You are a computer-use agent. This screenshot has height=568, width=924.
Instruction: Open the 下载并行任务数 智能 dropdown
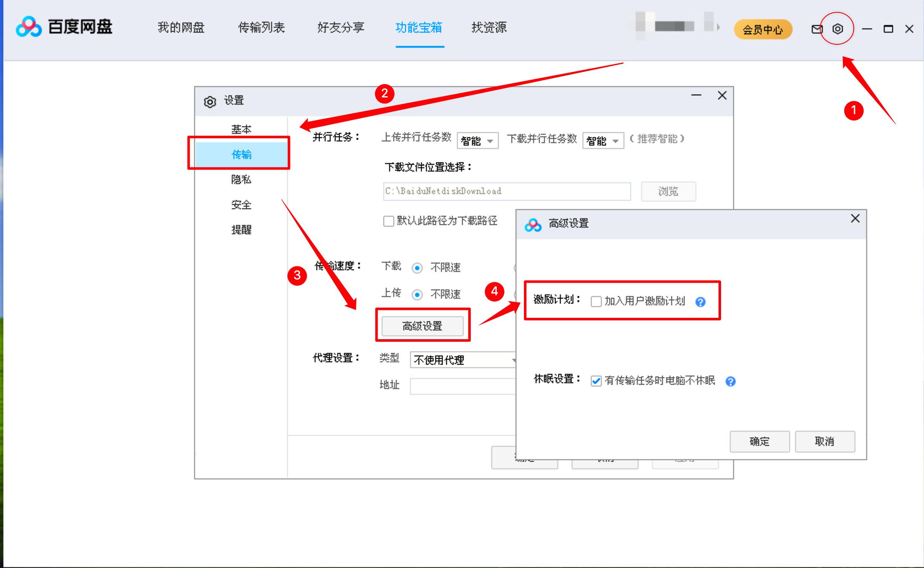(603, 140)
